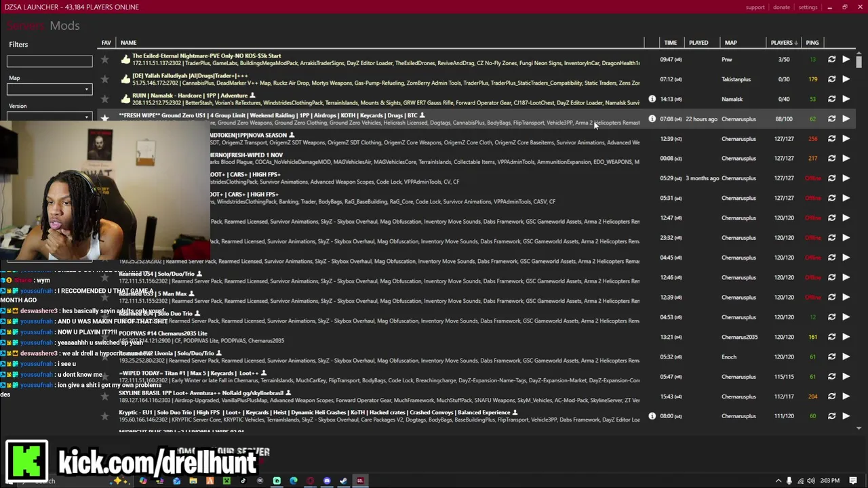
Task: Click thumbs-up icon on Yallah Falludiyah server
Action: click(125, 79)
